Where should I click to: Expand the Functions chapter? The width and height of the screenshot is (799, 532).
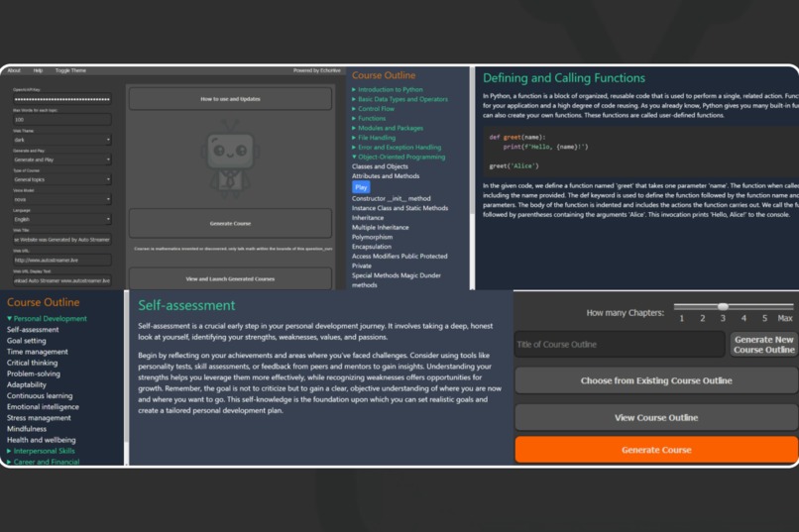tap(369, 118)
